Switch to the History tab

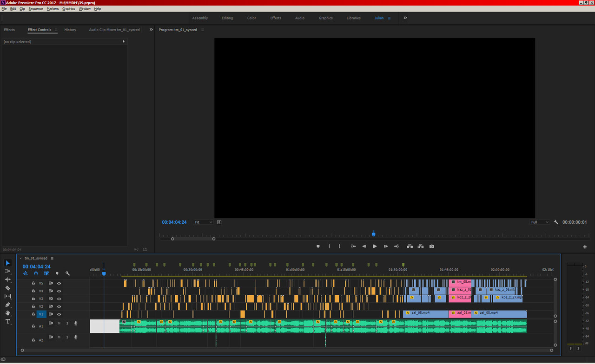pos(70,30)
